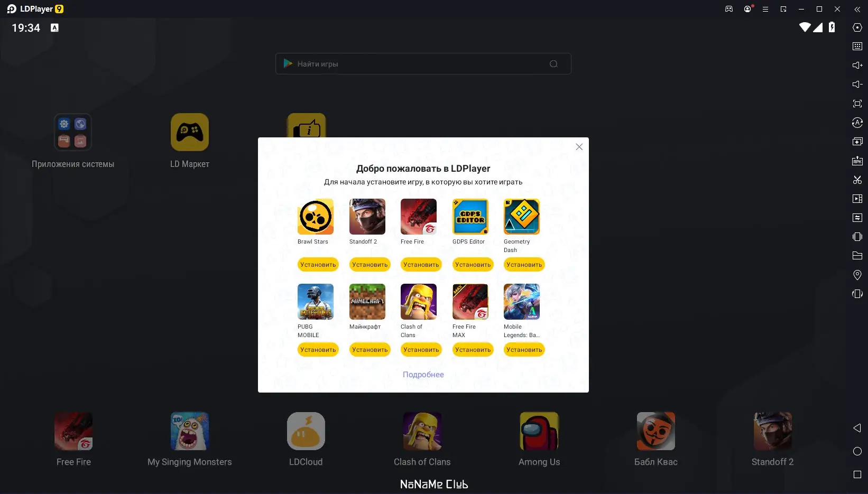This screenshot has height=494, width=868.
Task: Click the battery status icon
Action: (832, 27)
